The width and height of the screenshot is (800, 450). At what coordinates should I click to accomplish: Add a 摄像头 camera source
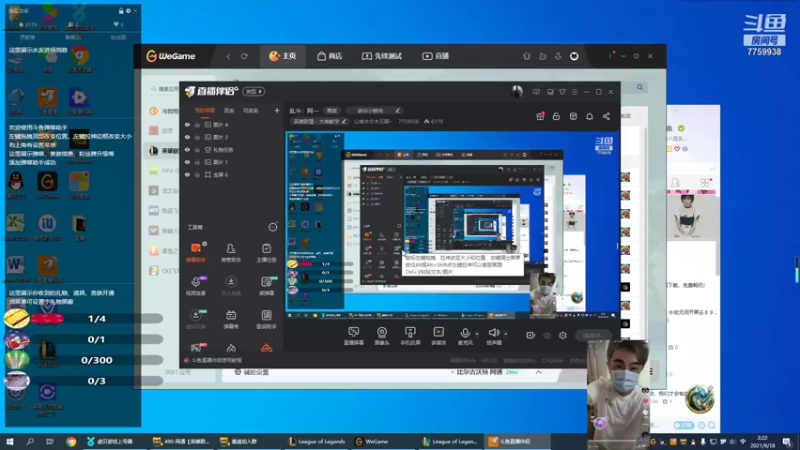[x=382, y=336]
